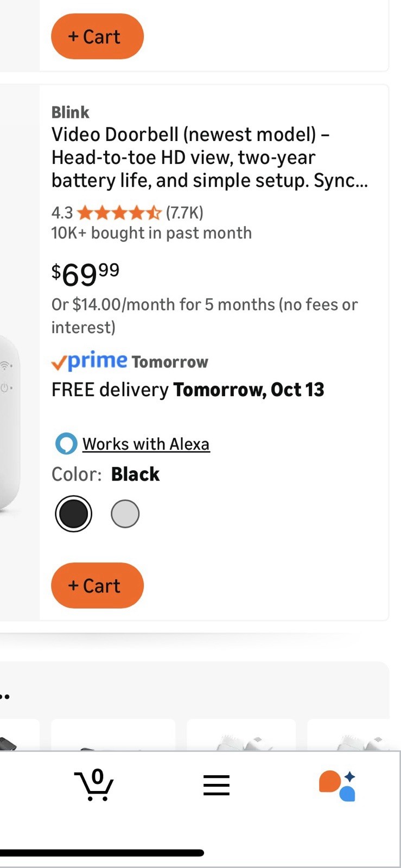Viewport: 401px width, 868px height.
Task: Open the Video Doorbell product title
Action: coord(209,157)
